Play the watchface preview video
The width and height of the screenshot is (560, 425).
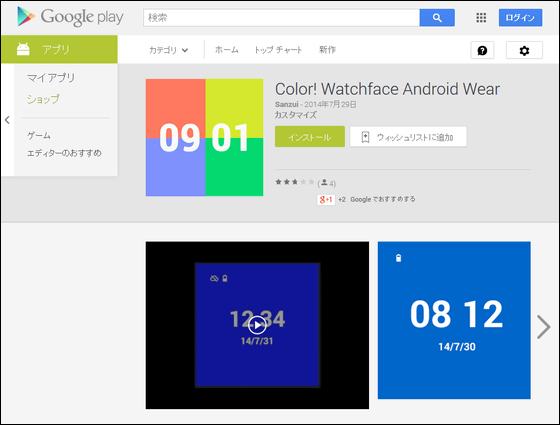pyautogui.click(x=257, y=325)
